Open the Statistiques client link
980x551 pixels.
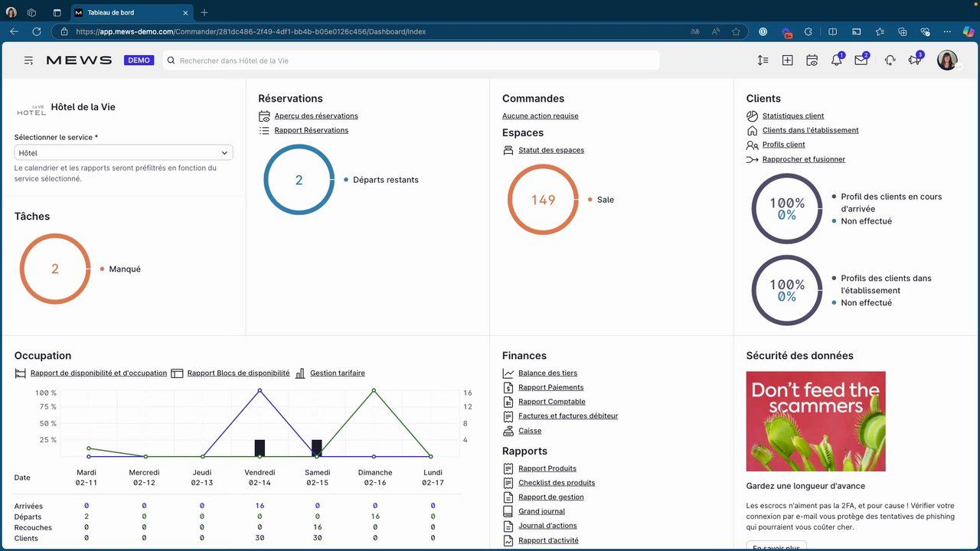pyautogui.click(x=793, y=116)
